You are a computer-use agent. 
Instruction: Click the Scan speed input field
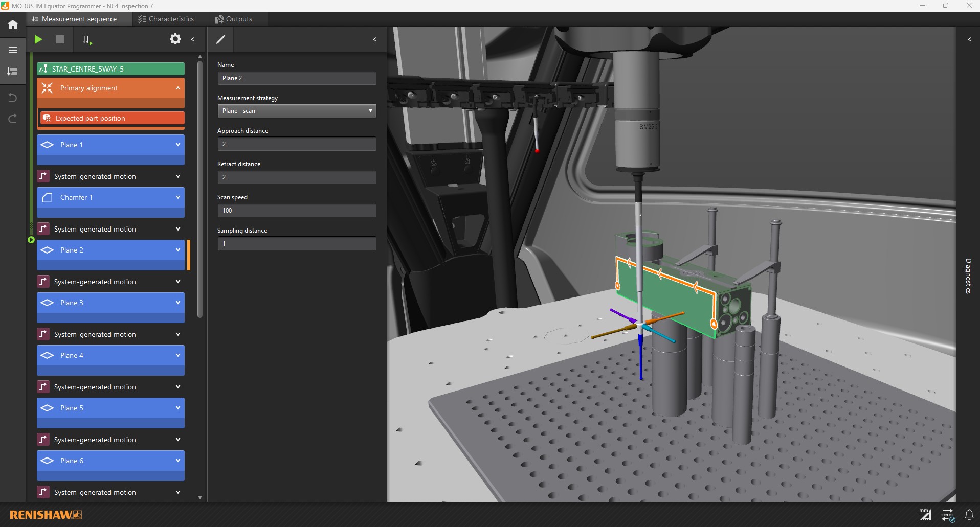click(297, 211)
